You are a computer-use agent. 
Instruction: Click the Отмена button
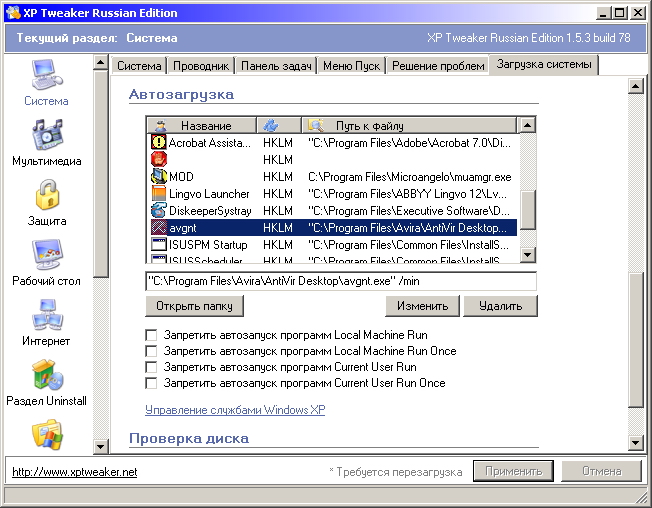[601, 471]
